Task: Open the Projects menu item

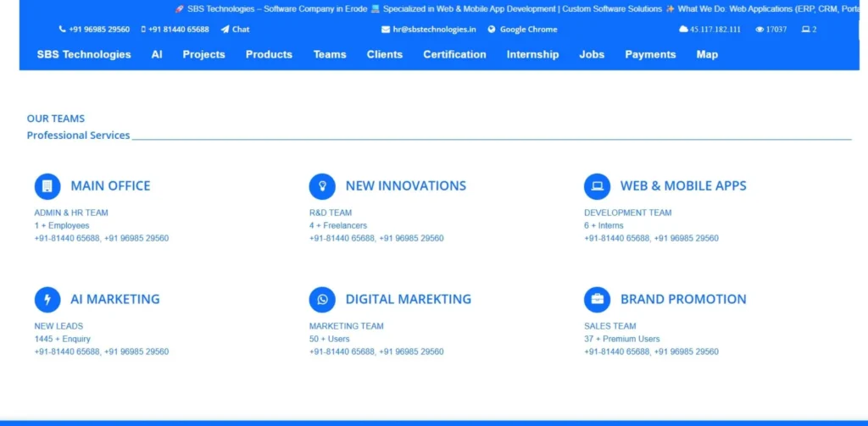Action: [203, 54]
